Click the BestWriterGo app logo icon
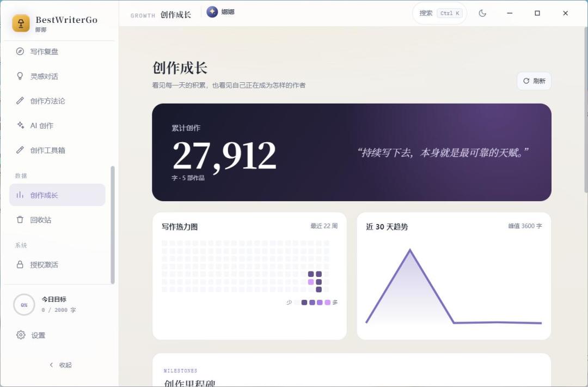 21,23
